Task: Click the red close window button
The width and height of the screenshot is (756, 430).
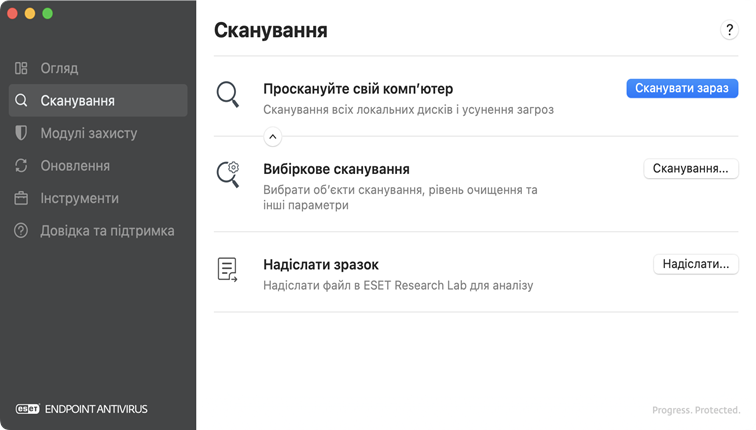Action: (x=13, y=13)
